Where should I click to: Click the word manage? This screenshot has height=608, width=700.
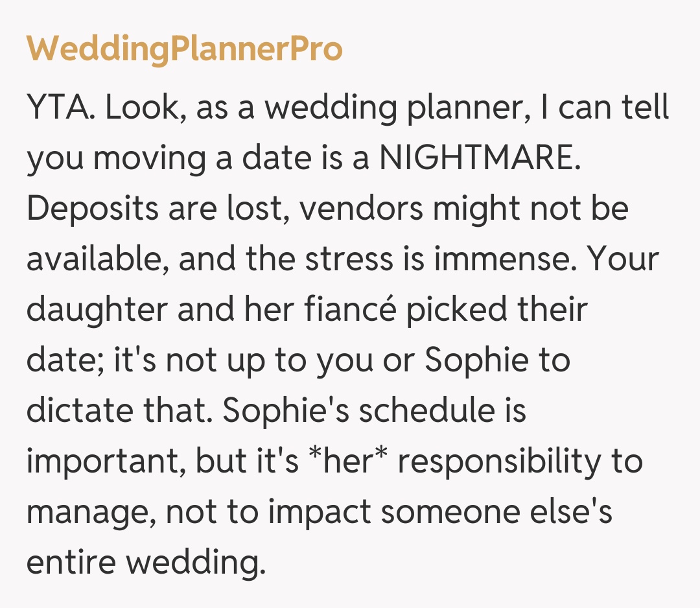(x=89, y=513)
